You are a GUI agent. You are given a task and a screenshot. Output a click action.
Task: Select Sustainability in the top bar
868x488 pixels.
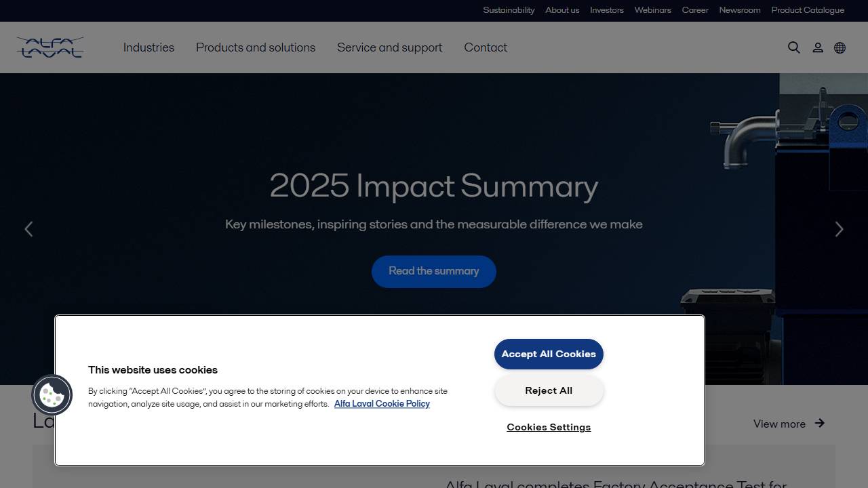(509, 10)
